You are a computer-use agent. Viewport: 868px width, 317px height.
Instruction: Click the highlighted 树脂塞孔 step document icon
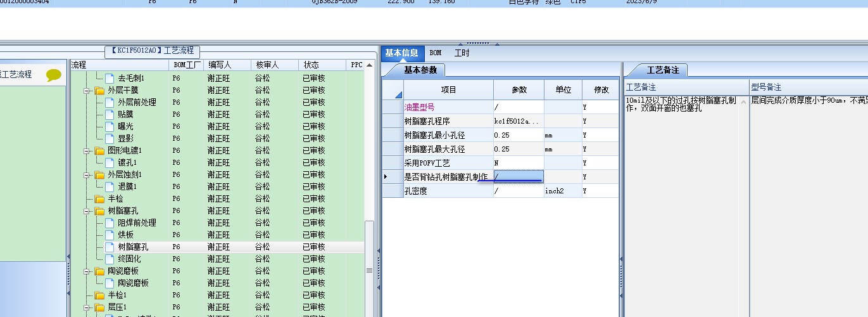coord(110,247)
